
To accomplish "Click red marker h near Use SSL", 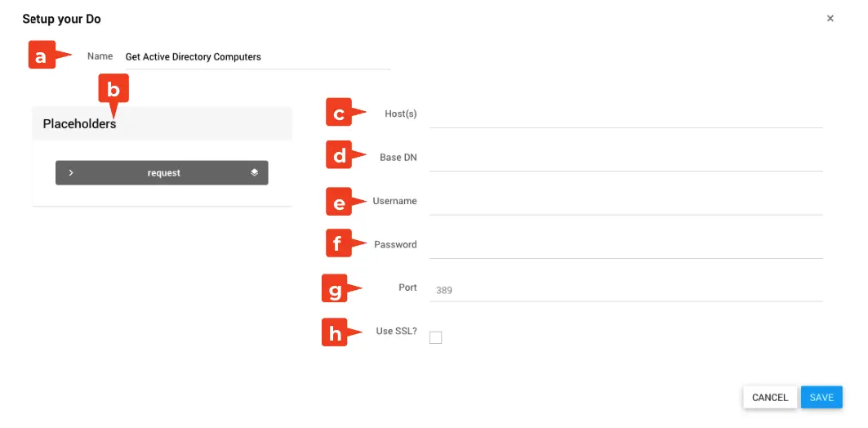I will tap(336, 332).
